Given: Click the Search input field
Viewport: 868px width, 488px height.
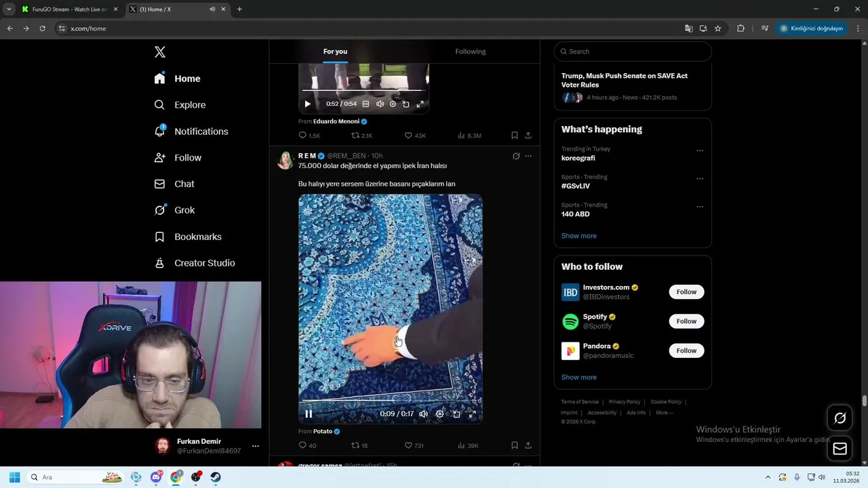Looking at the screenshot, I should pyautogui.click(x=633, y=52).
